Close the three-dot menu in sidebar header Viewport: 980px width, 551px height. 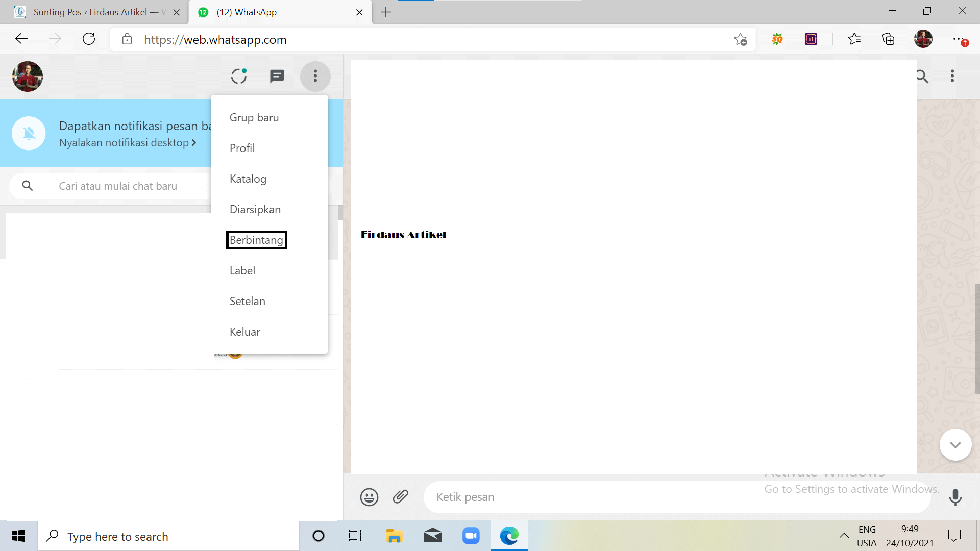[x=315, y=77]
